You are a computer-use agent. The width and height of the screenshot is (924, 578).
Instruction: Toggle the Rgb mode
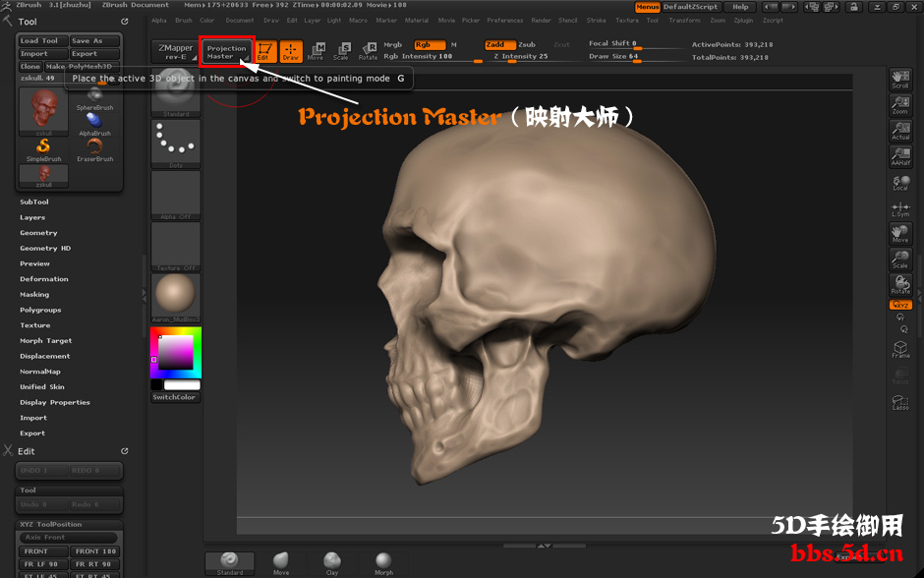(430, 45)
